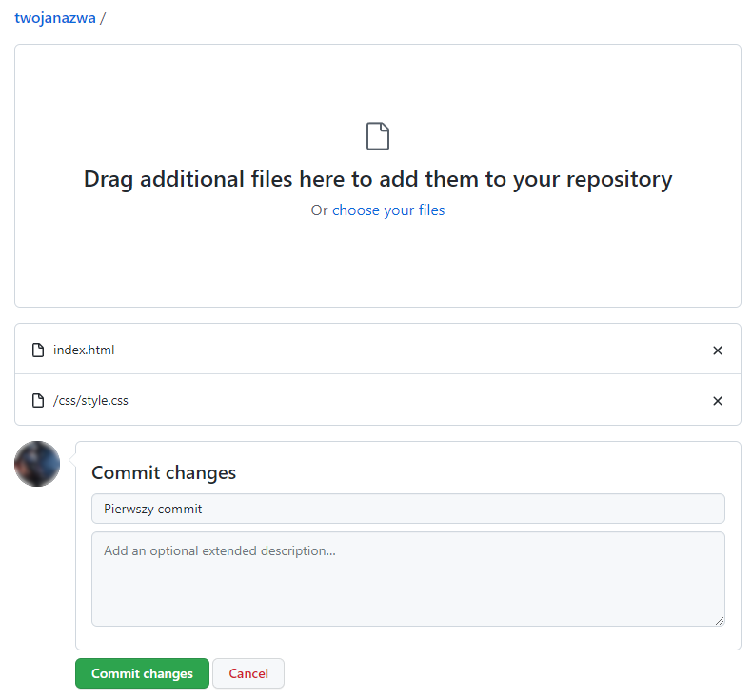Click the "Commit changes" section heading
This screenshot has width=752, height=700.
(x=164, y=473)
